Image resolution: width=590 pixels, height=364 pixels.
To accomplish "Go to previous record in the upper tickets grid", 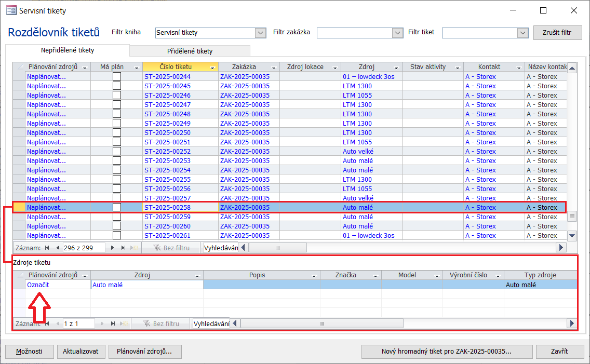I will coord(58,248).
